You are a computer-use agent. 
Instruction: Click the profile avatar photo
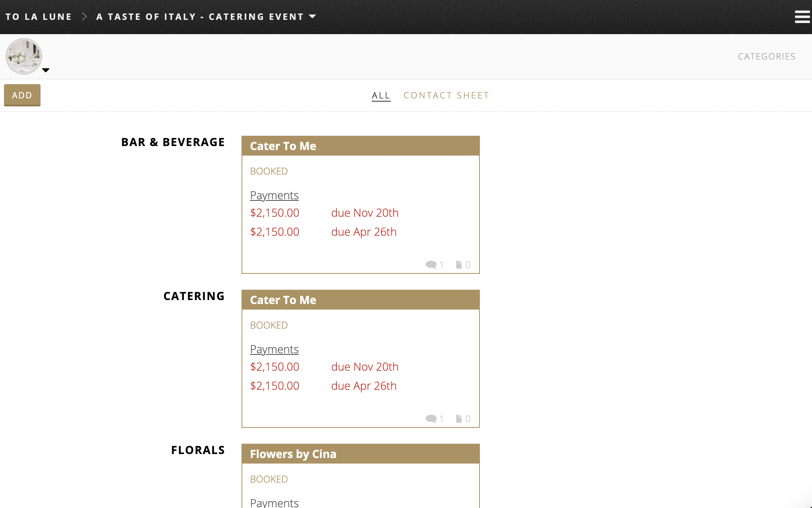coord(23,56)
